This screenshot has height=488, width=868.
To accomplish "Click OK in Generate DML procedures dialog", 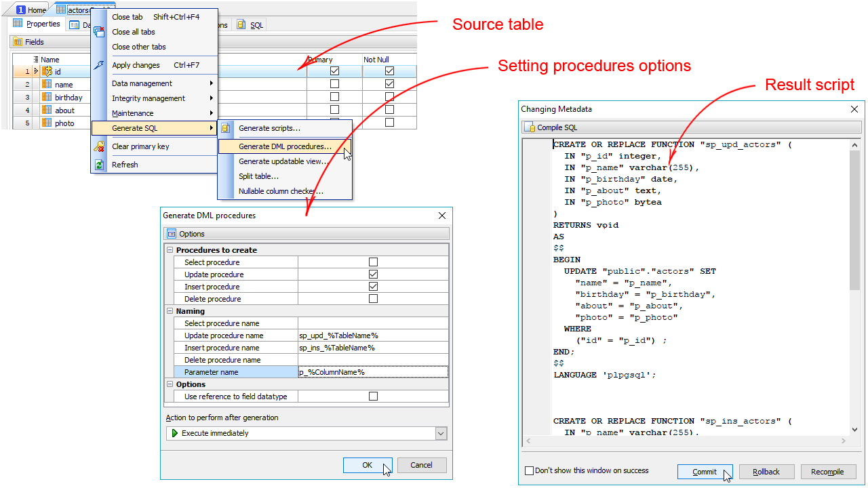I will point(367,465).
